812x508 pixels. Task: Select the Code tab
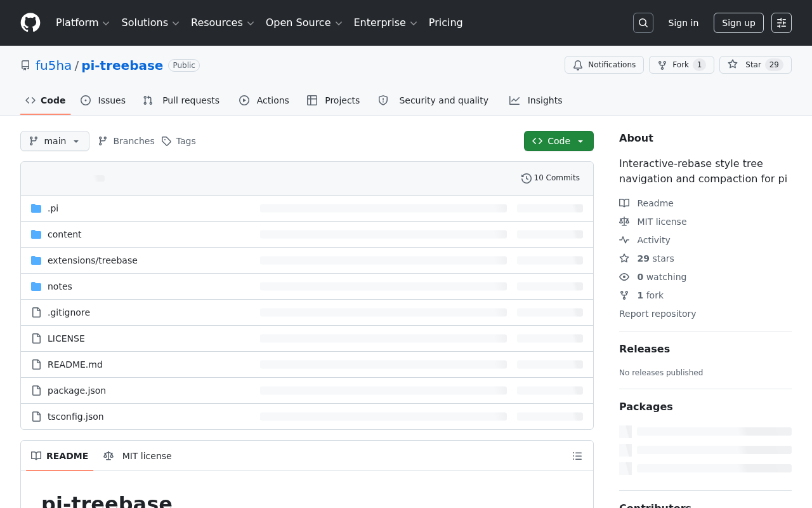tap(45, 100)
